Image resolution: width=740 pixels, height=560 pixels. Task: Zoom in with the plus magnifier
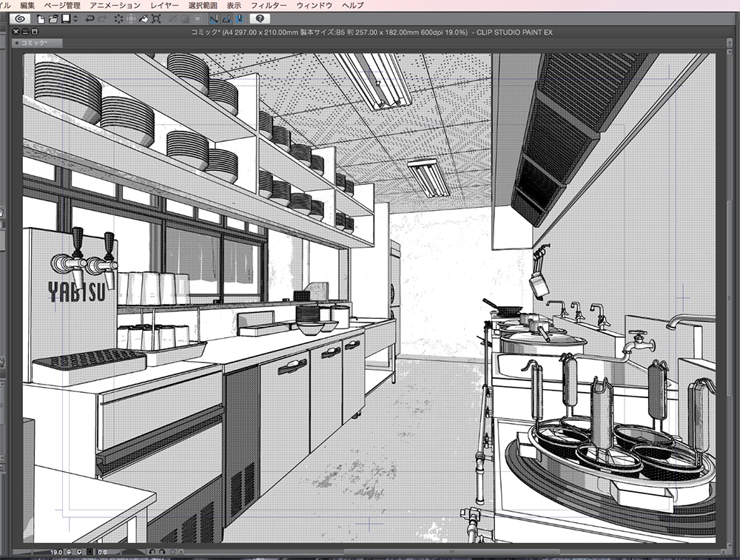(x=79, y=552)
